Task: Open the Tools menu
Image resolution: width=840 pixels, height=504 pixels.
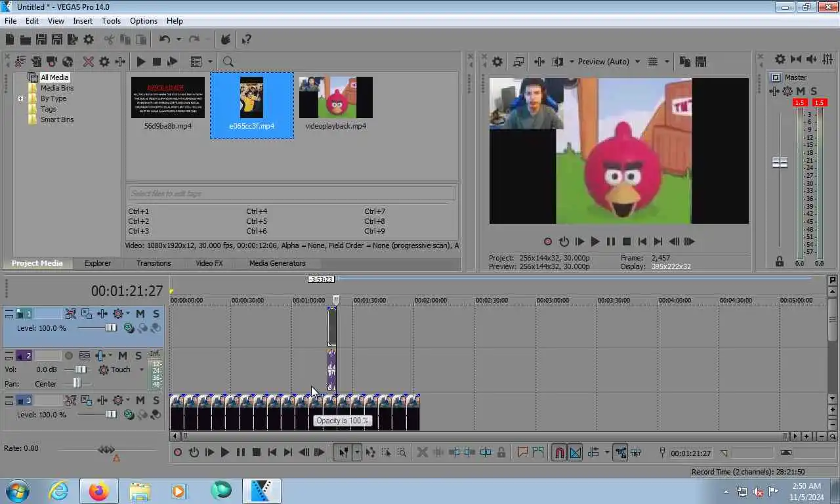Action: pos(111,21)
